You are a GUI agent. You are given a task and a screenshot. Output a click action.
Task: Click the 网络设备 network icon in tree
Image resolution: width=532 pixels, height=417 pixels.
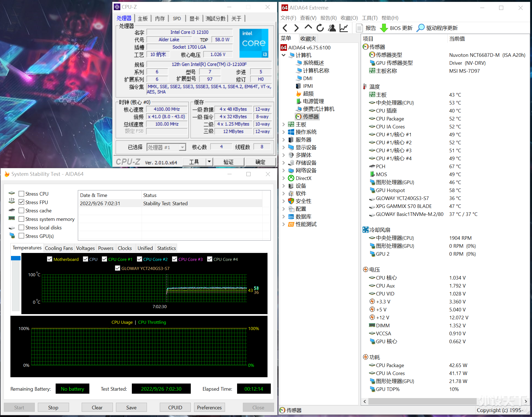click(291, 170)
